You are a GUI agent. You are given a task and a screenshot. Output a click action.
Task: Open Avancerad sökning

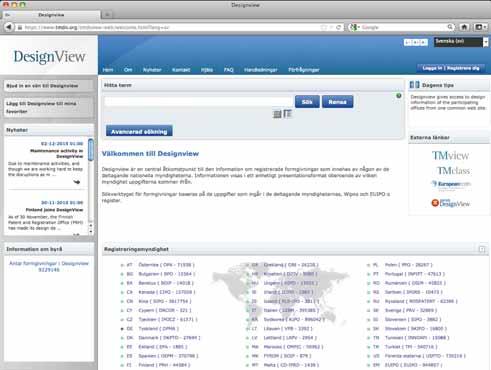tap(139, 131)
